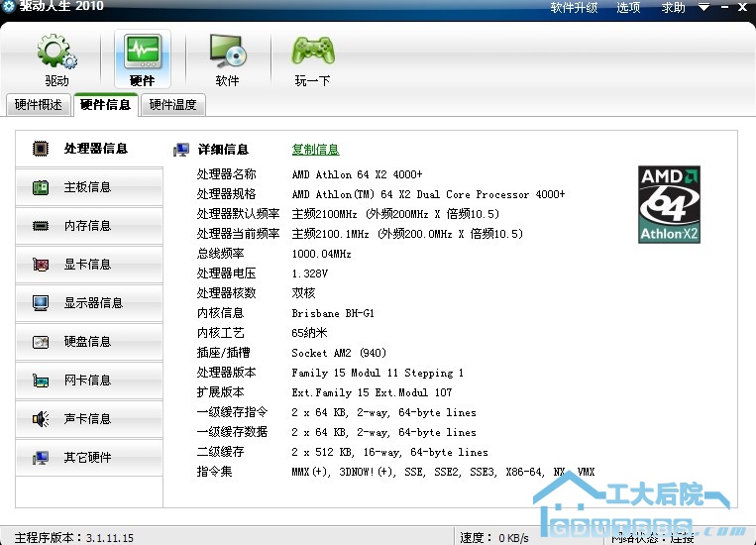Click the graphics card icon beside 显卡信息

pyautogui.click(x=41, y=265)
